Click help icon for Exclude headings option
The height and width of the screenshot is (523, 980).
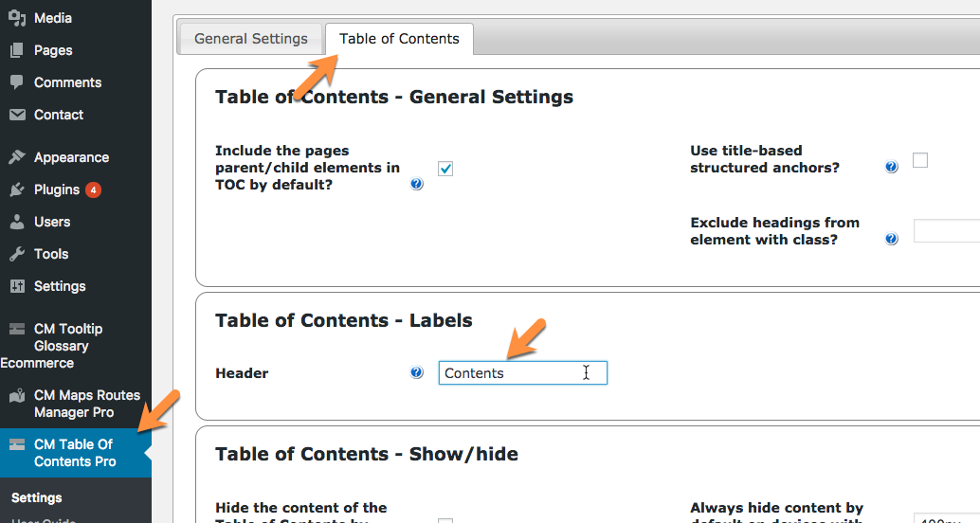(x=892, y=239)
